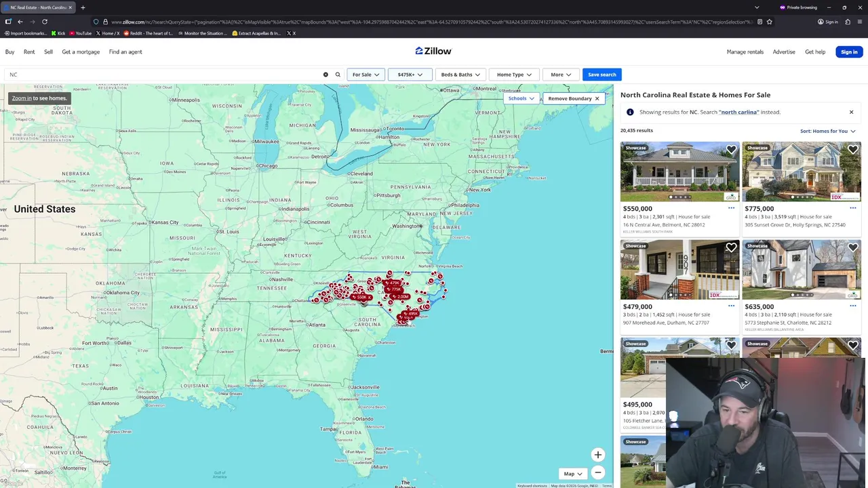This screenshot has width=868, height=488.
Task: List all tabs with the browser chevron
Action: click(757, 7)
